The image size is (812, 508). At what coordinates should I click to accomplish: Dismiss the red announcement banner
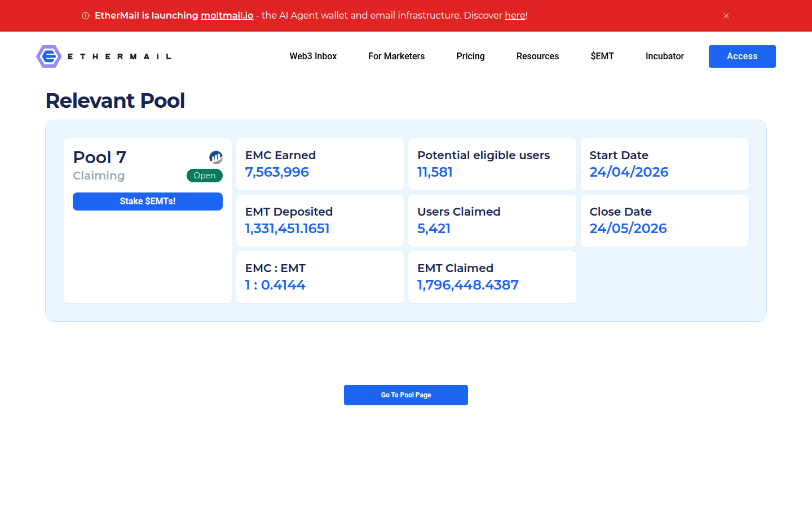[726, 16]
